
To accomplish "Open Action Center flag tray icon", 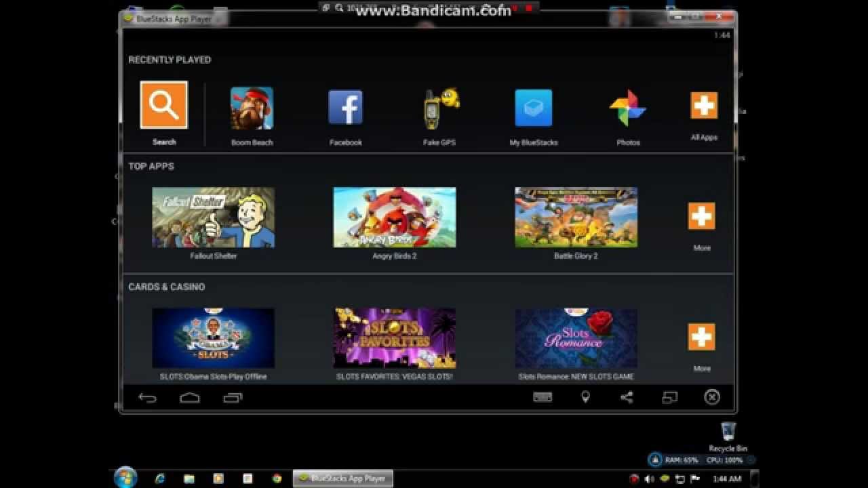I will click(695, 479).
